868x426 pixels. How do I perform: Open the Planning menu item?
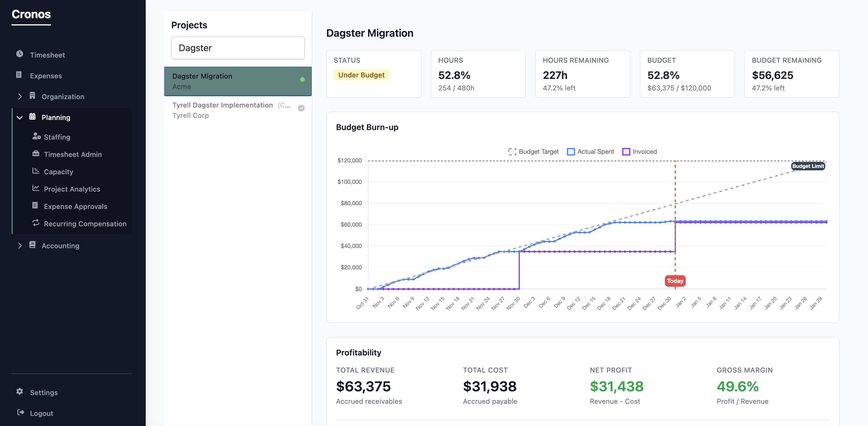point(56,117)
